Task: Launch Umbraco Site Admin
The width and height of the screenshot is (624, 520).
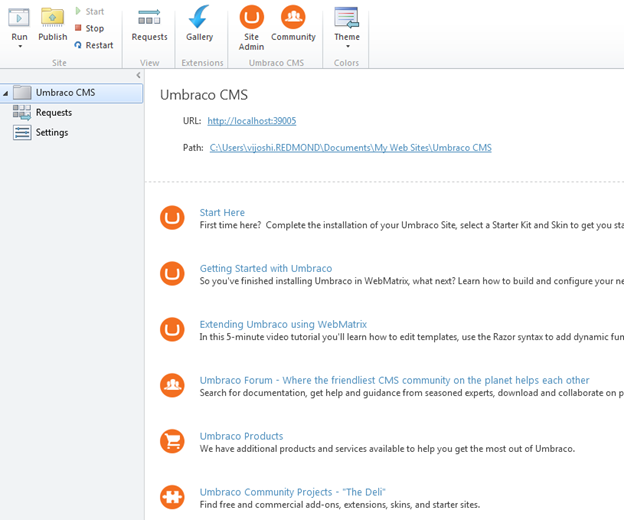Action: 252,17
